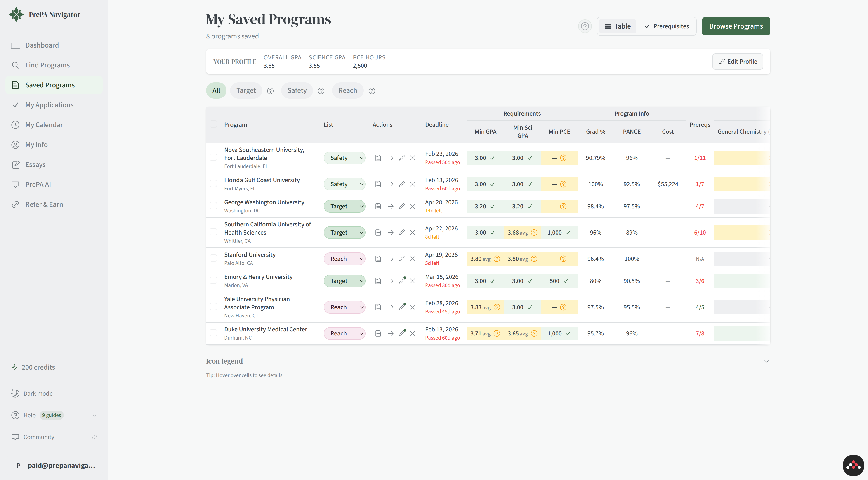Click X icon for Southern California University row
Viewport: 868px width, 480px height.
413,233
